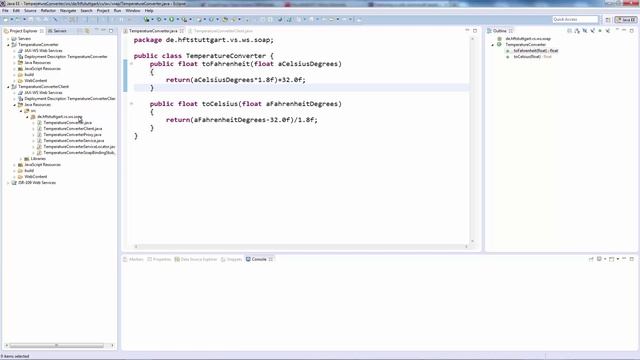
Task: Close the TemperatureConverter.java editor tab
Action: coord(182,31)
